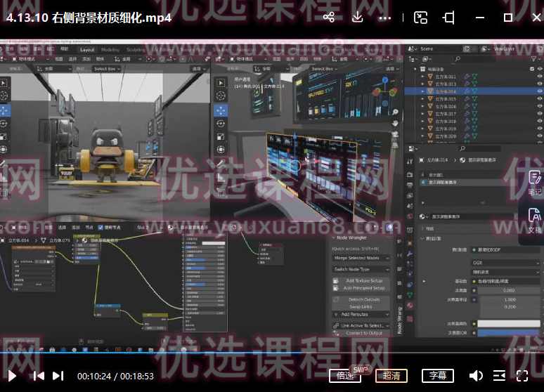Click the download icon in title bar
The height and width of the screenshot is (392, 544).
pyautogui.click(x=357, y=18)
